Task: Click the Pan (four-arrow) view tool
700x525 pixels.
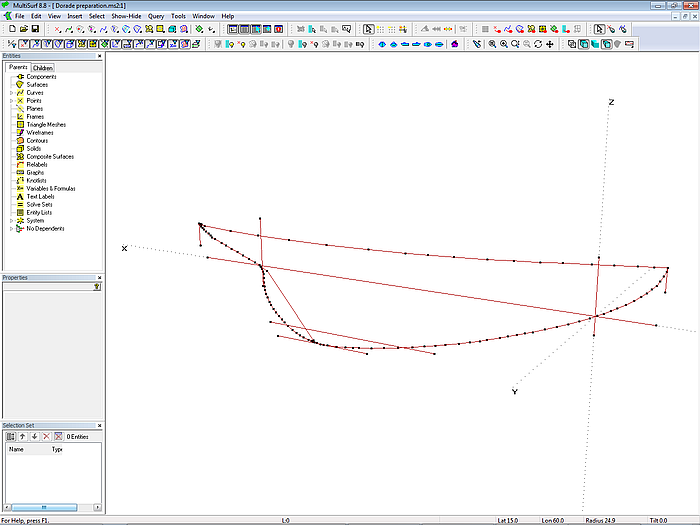Action: [550, 44]
